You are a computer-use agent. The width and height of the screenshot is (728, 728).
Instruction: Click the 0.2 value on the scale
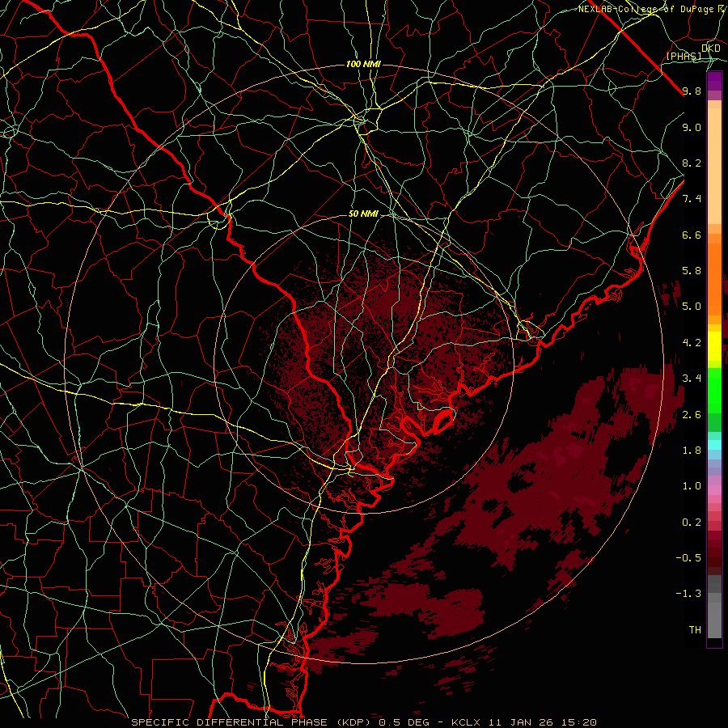(x=692, y=523)
